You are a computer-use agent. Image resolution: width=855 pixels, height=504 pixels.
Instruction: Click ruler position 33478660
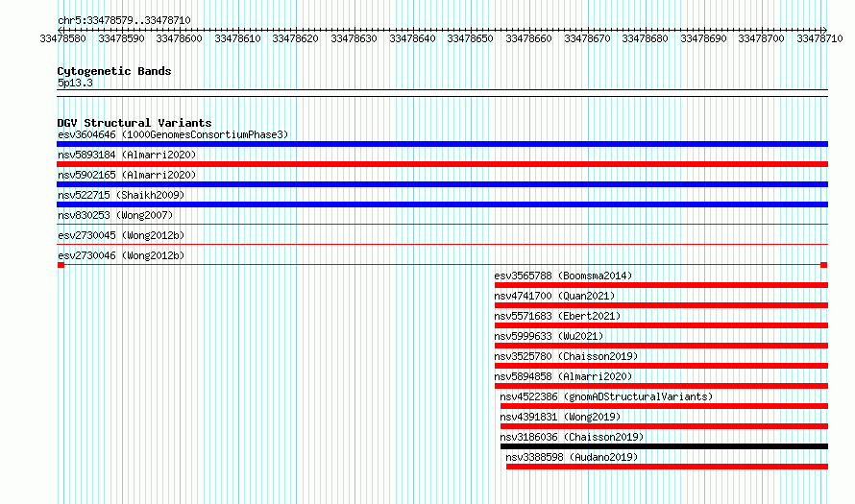point(528,38)
